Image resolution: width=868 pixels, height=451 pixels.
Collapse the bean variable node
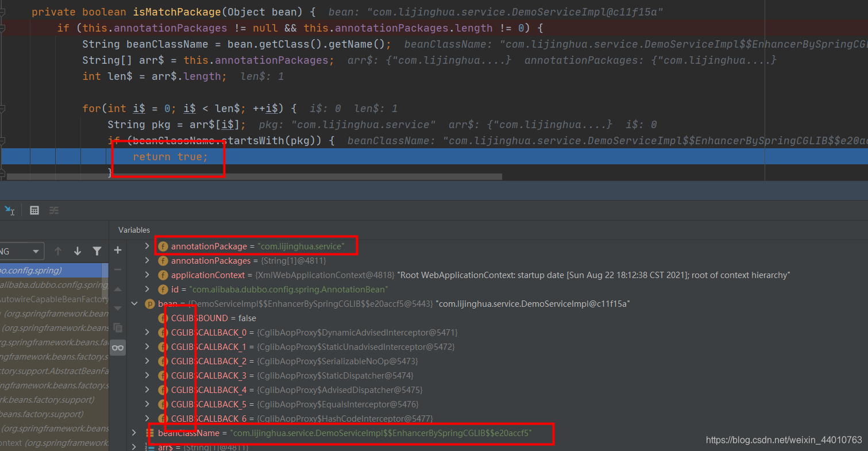(134, 303)
